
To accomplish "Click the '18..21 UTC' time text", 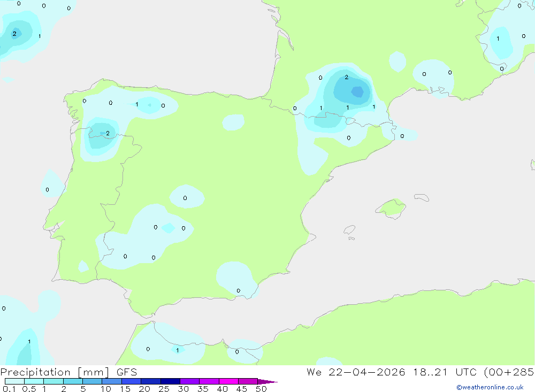I will (446, 372).
